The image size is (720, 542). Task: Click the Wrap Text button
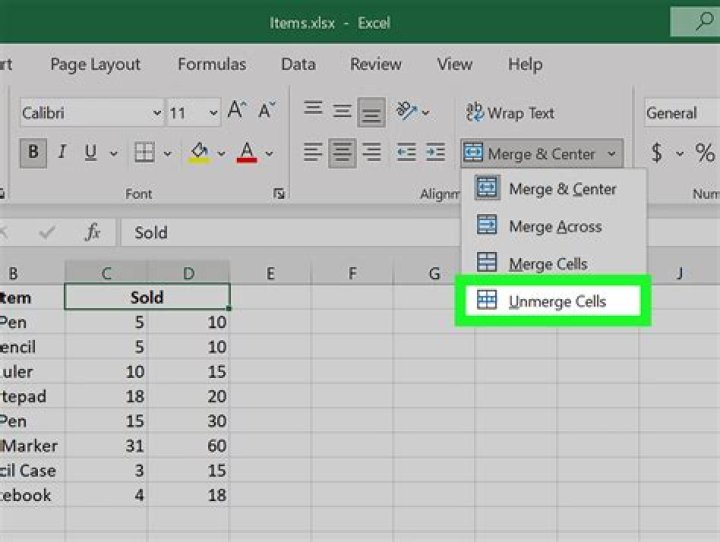point(509,113)
